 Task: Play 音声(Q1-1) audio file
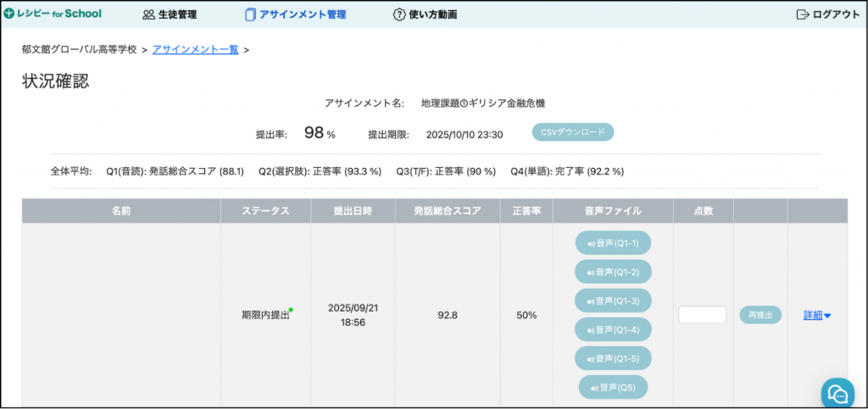(613, 243)
